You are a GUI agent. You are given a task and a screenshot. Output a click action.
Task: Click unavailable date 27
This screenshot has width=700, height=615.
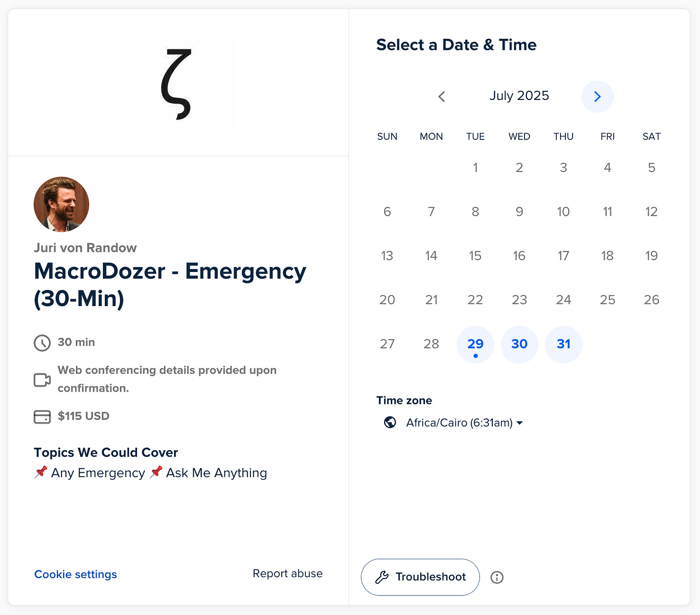tap(387, 344)
